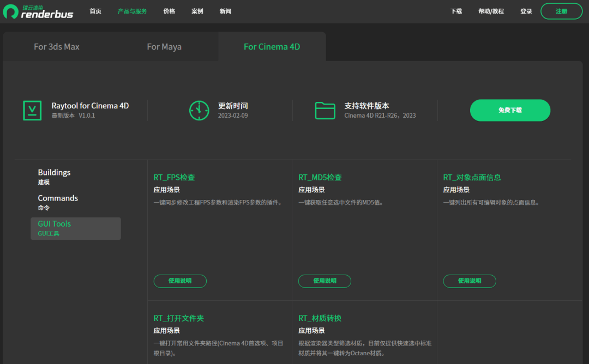The height and width of the screenshot is (364, 589).
Task: Open the 产品与服务 menu
Action: coord(132,11)
